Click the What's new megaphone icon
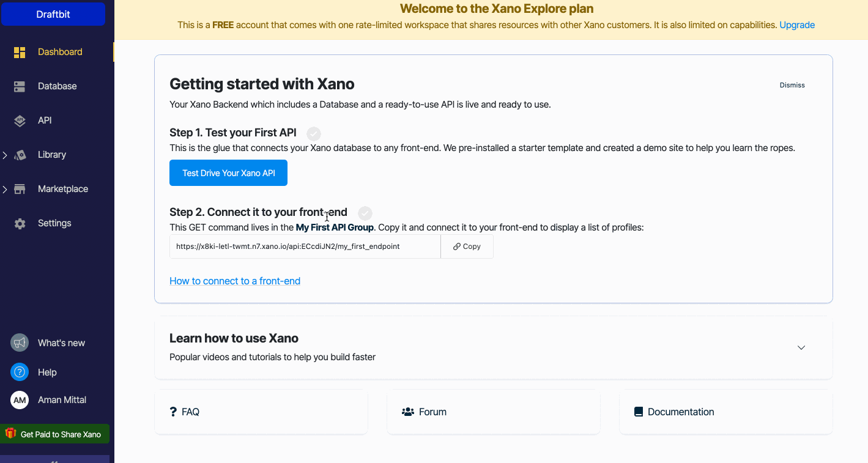The image size is (868, 463). 20,343
